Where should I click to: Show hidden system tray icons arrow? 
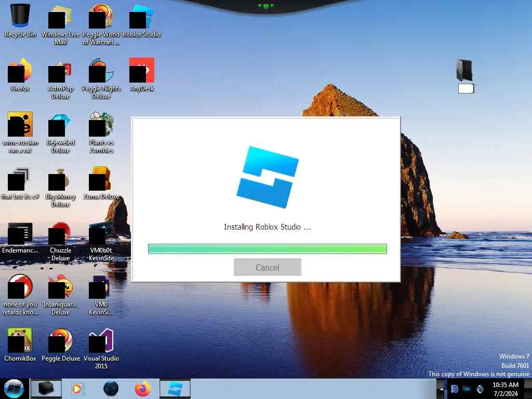(x=442, y=389)
